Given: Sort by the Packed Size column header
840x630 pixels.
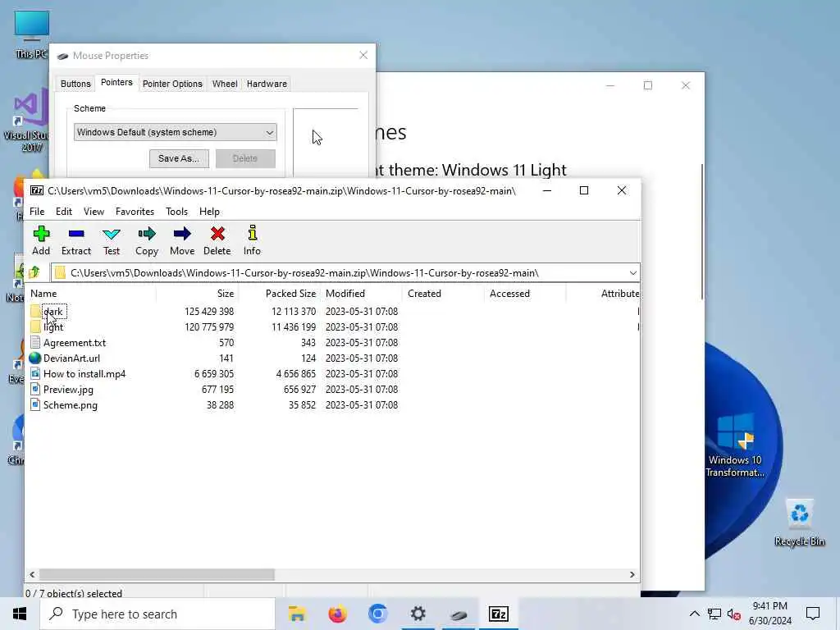Looking at the screenshot, I should (x=279, y=294).
